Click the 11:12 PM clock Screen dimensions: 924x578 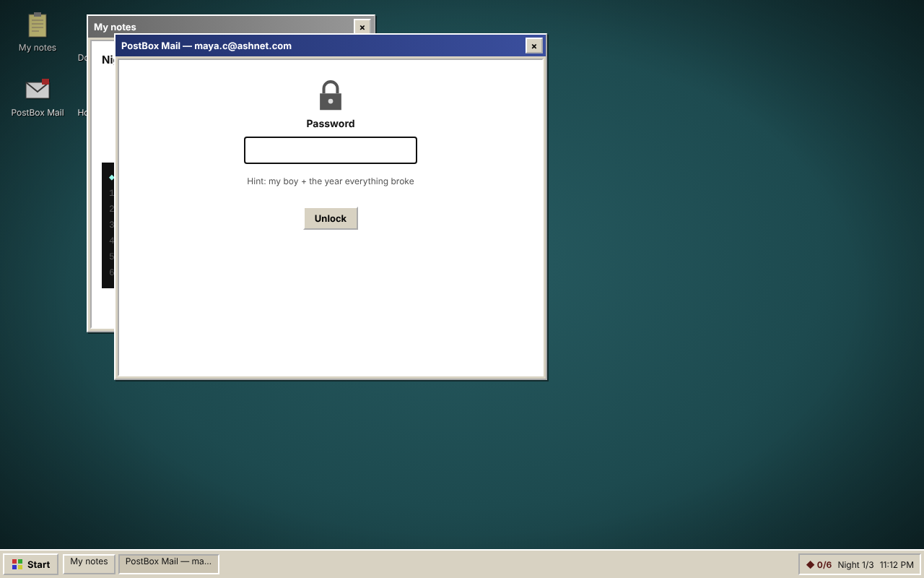(897, 564)
